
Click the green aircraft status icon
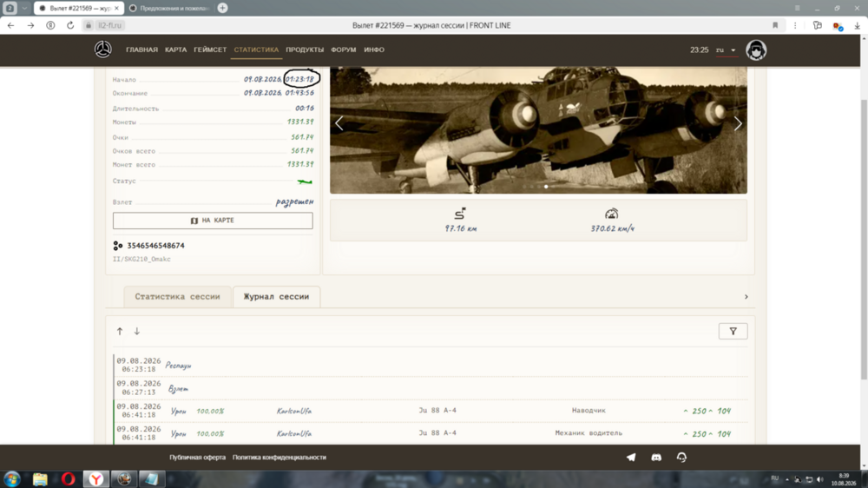[305, 181]
